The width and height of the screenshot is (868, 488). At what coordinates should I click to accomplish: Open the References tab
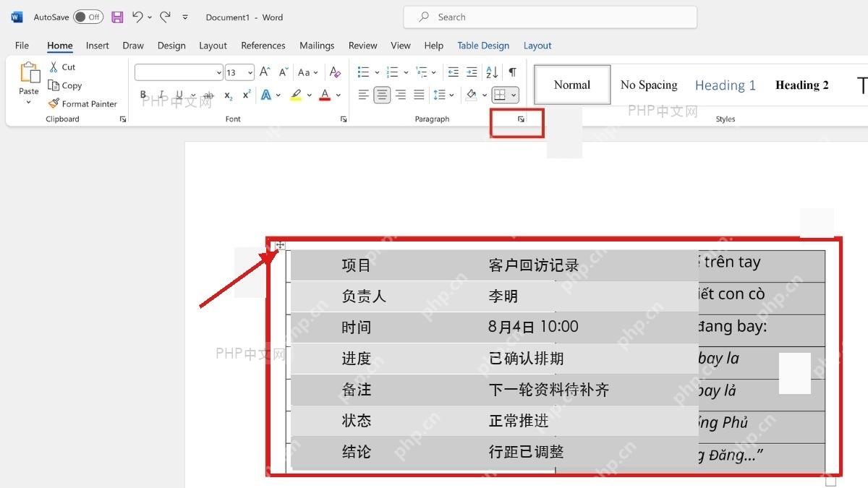[263, 46]
